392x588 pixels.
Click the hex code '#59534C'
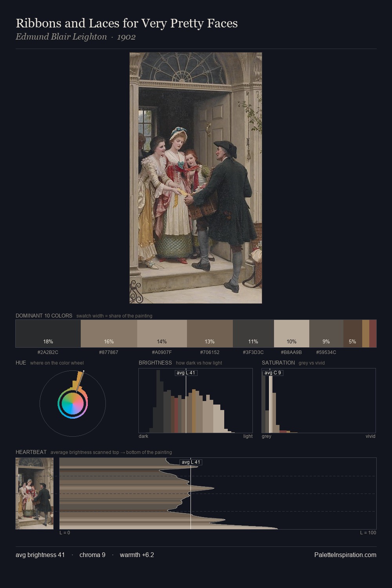coord(326,352)
